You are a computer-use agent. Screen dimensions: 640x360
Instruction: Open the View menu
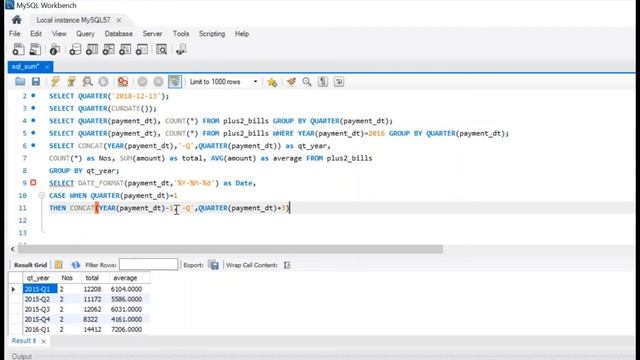(59, 34)
